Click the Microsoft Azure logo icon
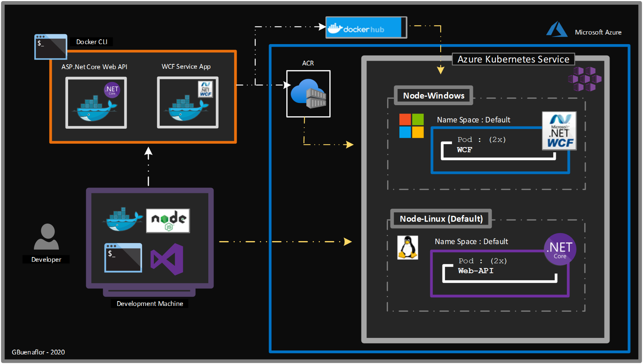The height and width of the screenshot is (364, 643). [x=557, y=29]
